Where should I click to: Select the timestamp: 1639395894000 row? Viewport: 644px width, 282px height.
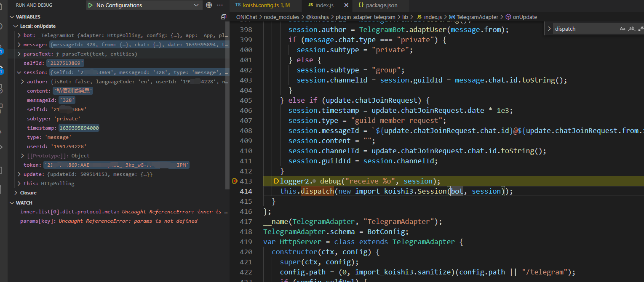pyautogui.click(x=119, y=128)
